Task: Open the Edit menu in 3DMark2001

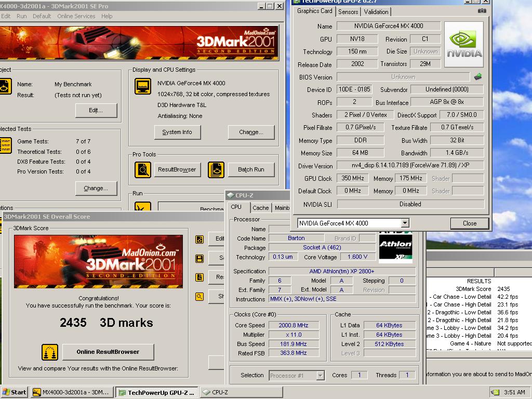Action: [5, 16]
